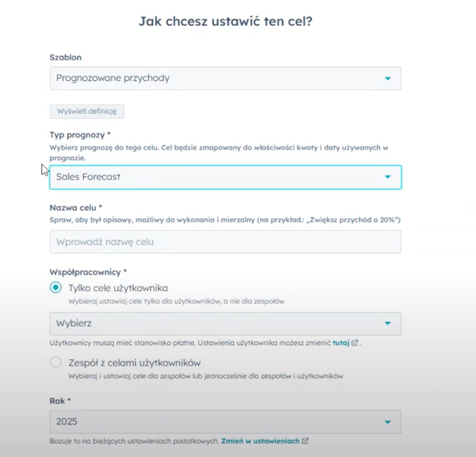Open the Rok dropdown showing 2025
The image size is (476, 457).
[x=226, y=422]
